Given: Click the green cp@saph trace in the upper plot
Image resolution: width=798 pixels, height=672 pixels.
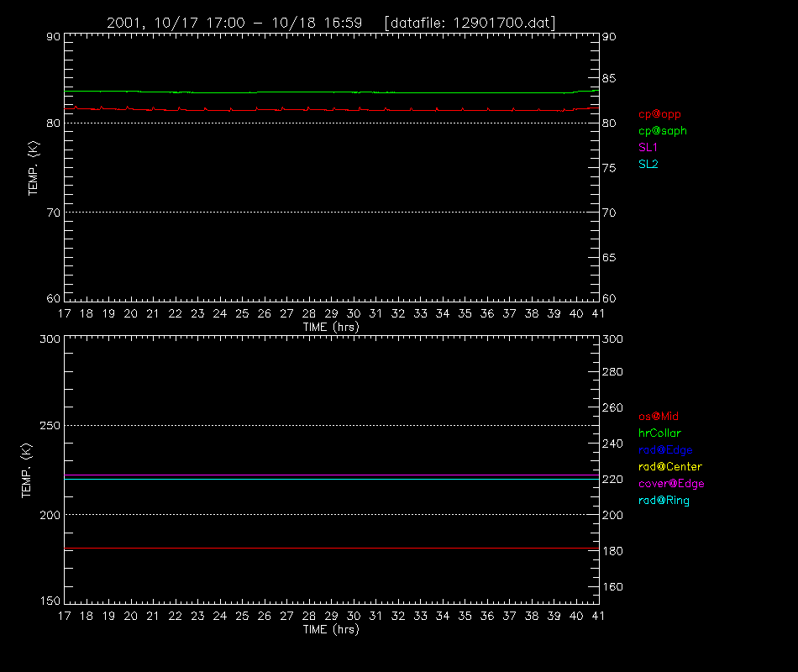Looking at the screenshot, I should [331, 92].
